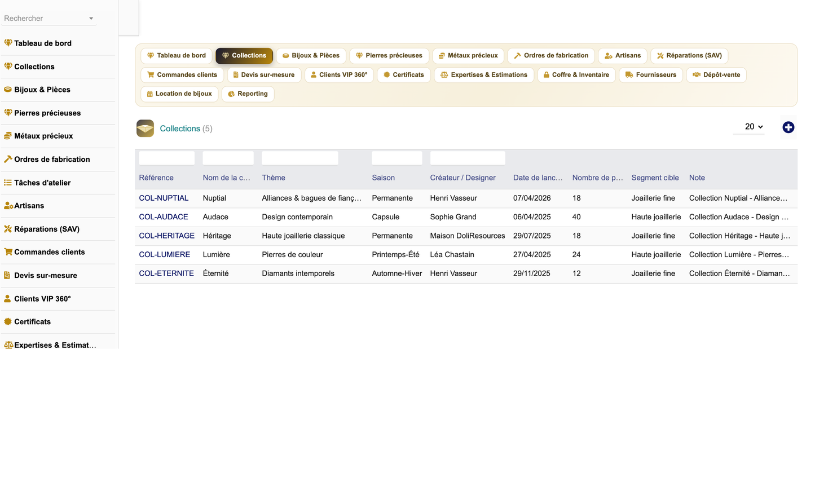Open the COL-NUPTIAL reference link
Viewport: 815px width, 504px height.
pos(164,198)
